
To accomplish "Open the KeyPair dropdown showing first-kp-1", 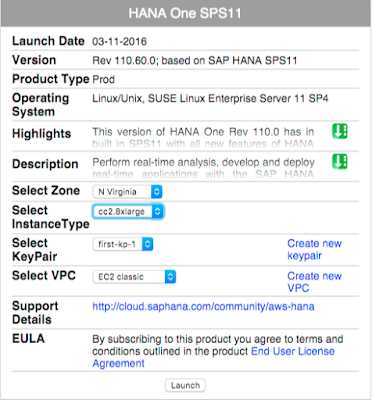I will [x=123, y=244].
